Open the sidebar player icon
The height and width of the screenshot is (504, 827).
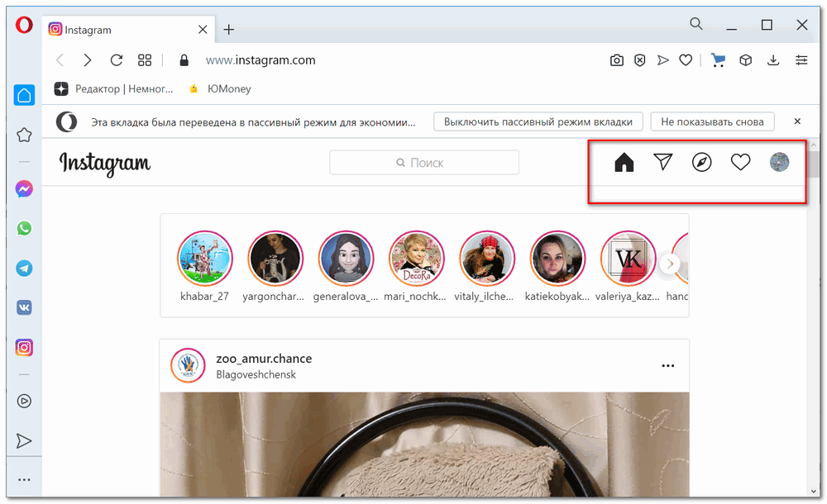tap(24, 402)
